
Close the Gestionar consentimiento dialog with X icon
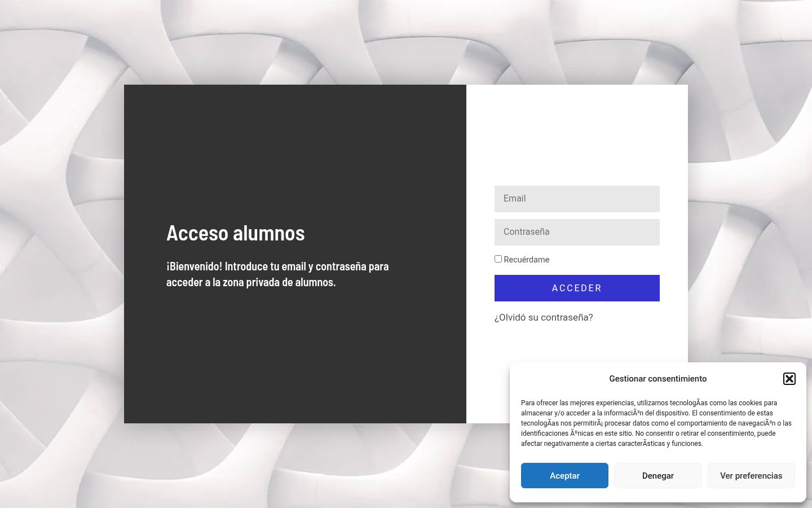[789, 379]
